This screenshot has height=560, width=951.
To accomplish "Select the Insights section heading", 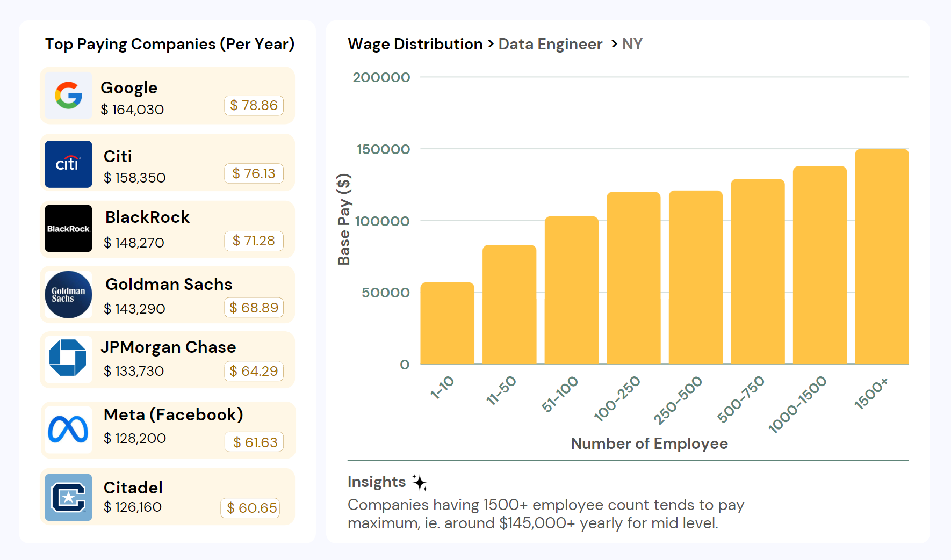I will click(376, 482).
